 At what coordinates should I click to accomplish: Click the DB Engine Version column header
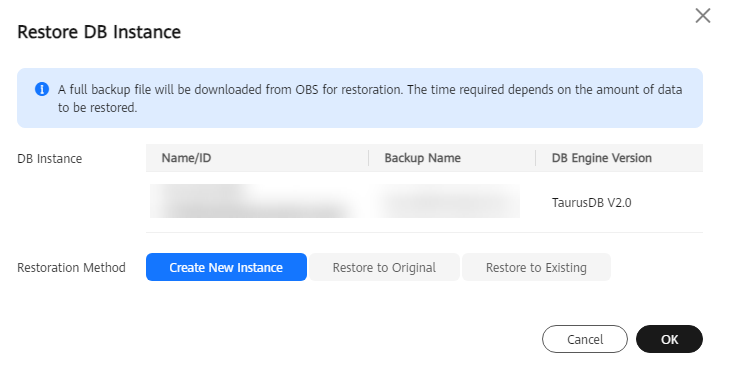pos(601,158)
